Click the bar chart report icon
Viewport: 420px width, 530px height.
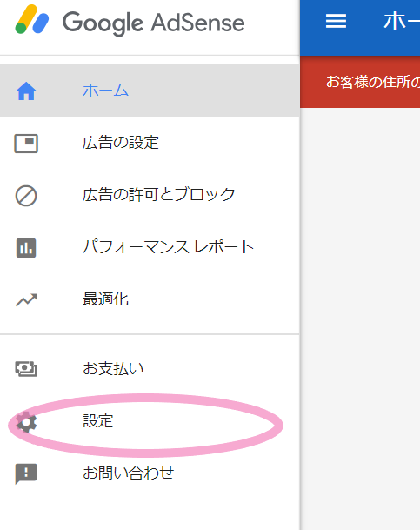point(26,248)
